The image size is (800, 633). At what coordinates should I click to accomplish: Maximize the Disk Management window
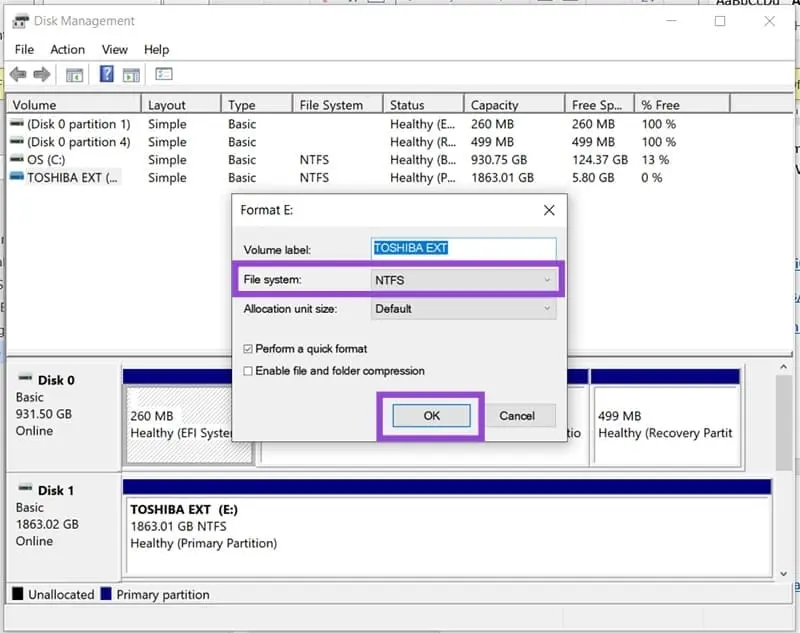[x=720, y=21]
